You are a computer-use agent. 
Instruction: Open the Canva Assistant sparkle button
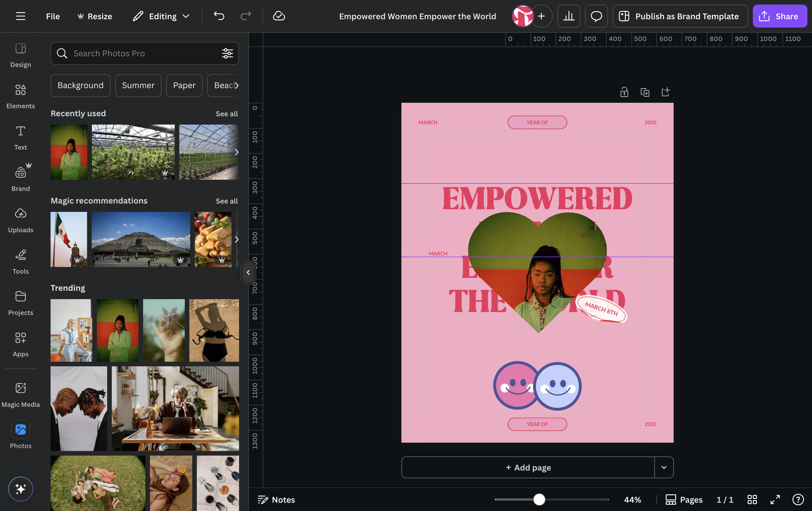point(21,489)
